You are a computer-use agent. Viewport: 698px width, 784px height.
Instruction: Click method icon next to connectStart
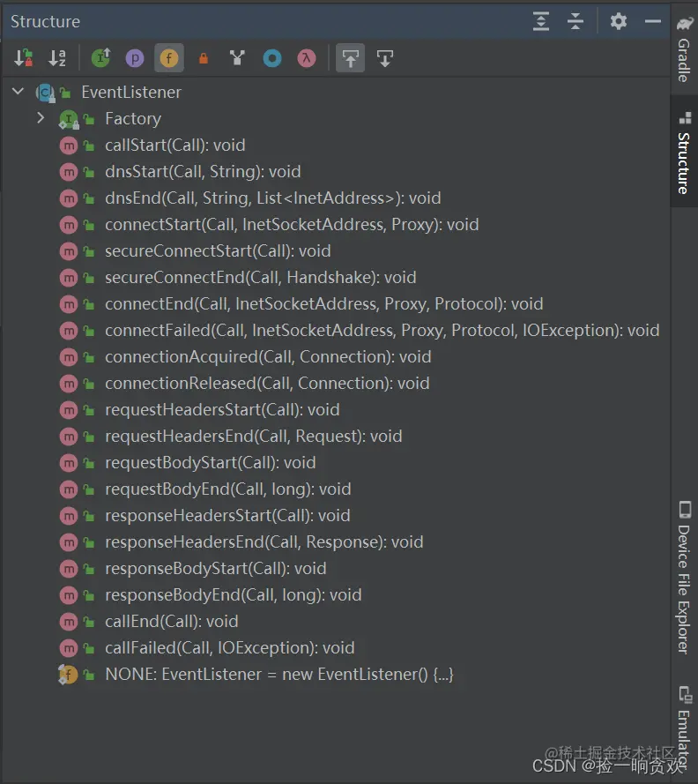[69, 225]
